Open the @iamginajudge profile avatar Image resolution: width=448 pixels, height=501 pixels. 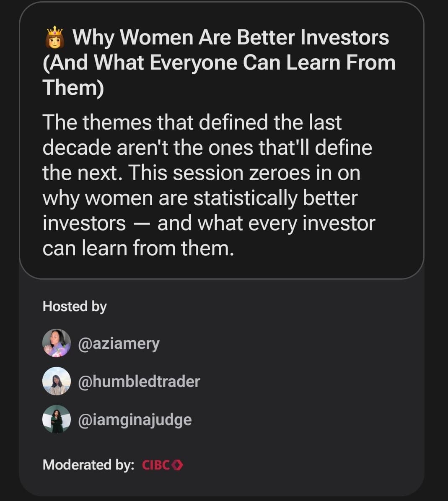point(57,419)
